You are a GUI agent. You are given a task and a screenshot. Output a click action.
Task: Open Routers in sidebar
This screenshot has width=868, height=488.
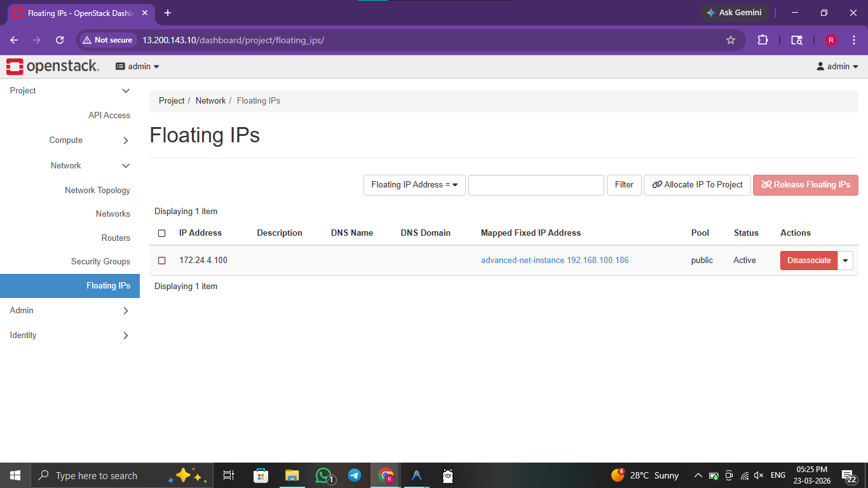(x=116, y=238)
